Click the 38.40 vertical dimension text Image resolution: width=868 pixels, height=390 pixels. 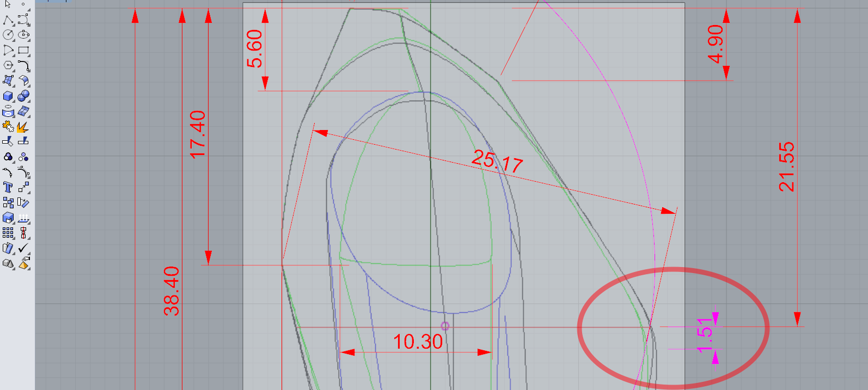point(171,291)
